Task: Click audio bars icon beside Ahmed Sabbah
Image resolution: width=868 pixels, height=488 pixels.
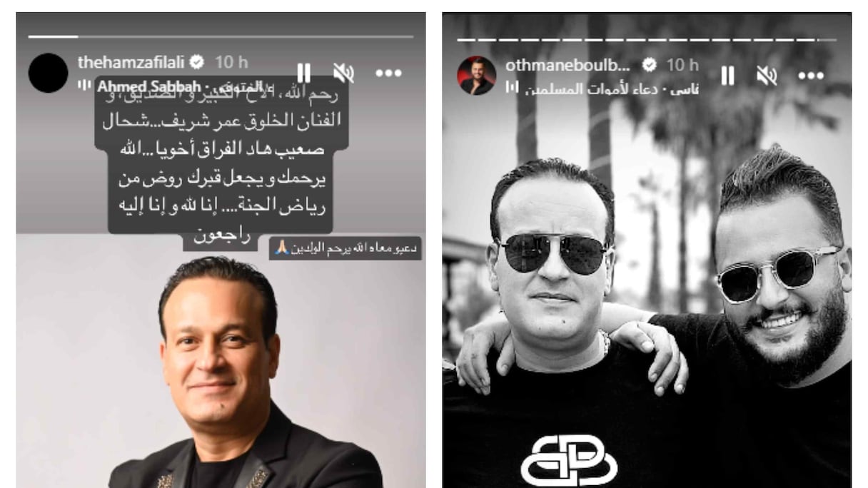Action: coord(85,86)
